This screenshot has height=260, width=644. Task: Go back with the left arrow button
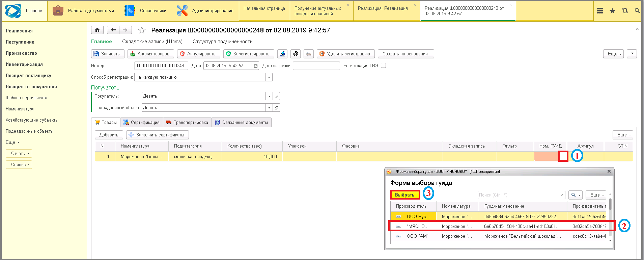tap(113, 30)
